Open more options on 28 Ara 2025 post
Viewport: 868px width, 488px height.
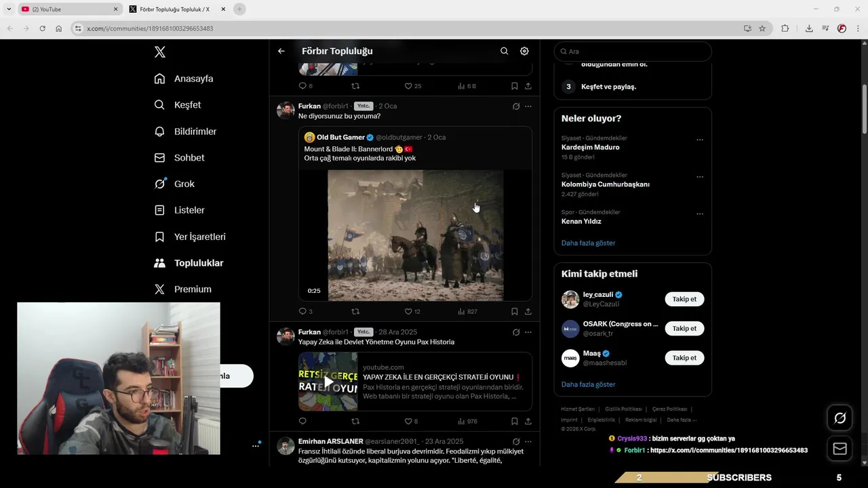[x=528, y=332]
